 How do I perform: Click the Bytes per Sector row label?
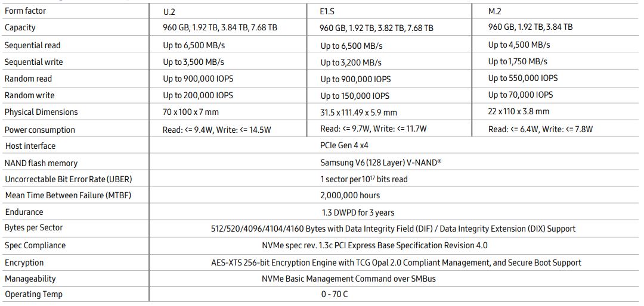pyautogui.click(x=33, y=228)
